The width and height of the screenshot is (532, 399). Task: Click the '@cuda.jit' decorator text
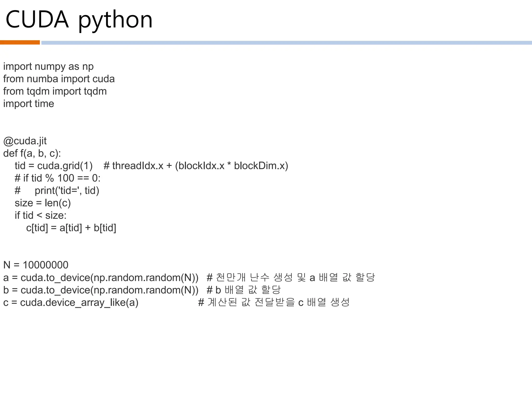point(25,141)
